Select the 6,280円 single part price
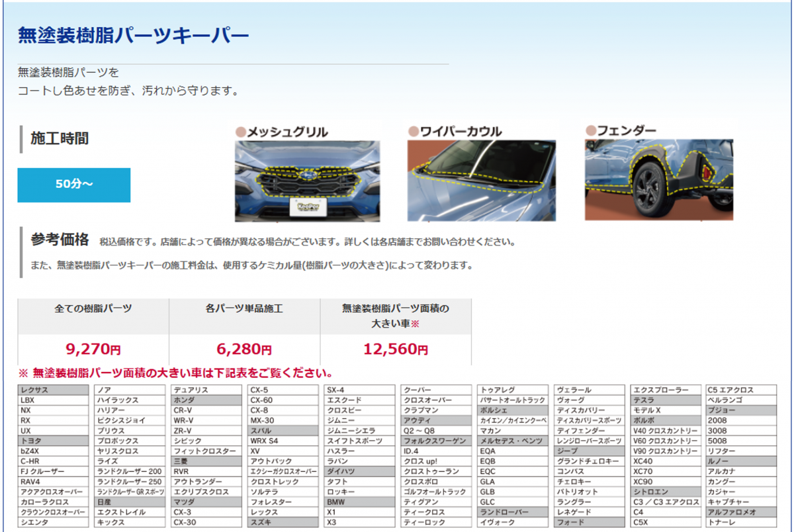 tap(244, 349)
